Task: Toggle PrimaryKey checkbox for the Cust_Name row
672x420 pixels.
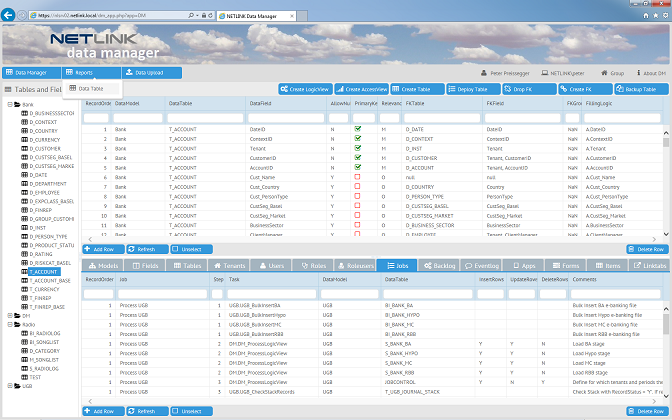Action: (357, 177)
